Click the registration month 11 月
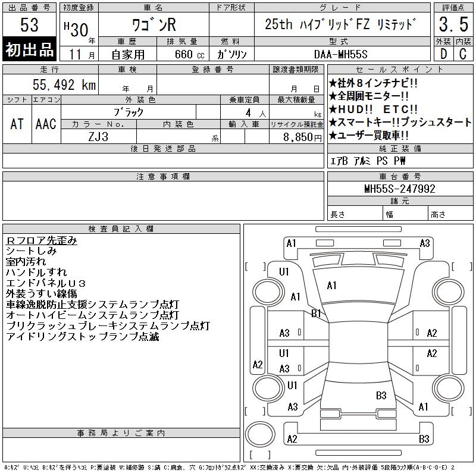The height and width of the screenshot is (476, 476). coord(82,55)
